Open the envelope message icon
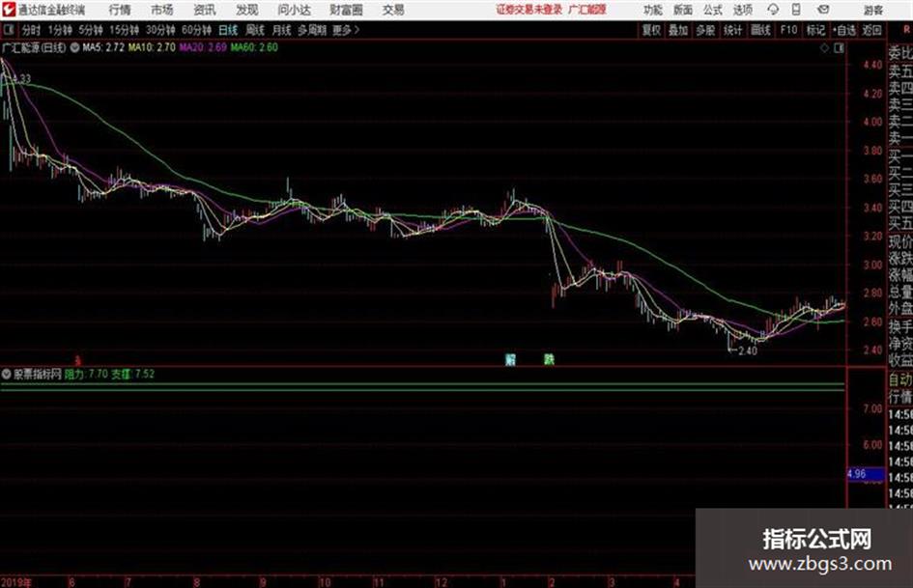 point(823,10)
